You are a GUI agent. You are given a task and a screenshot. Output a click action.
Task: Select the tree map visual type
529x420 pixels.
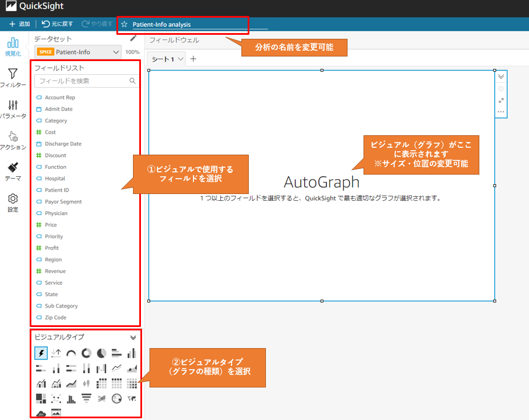click(x=41, y=399)
